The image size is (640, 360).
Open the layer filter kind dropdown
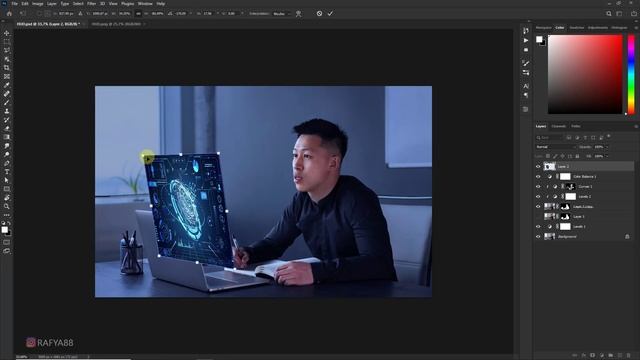point(549,138)
